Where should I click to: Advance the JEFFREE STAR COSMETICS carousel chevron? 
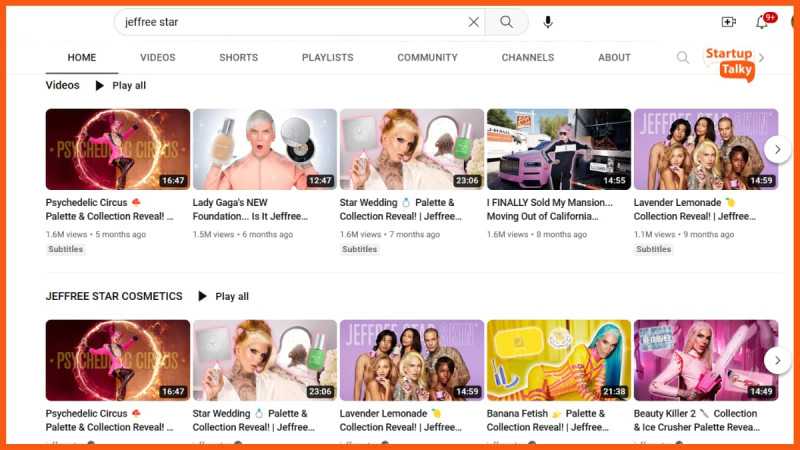pos(777,361)
